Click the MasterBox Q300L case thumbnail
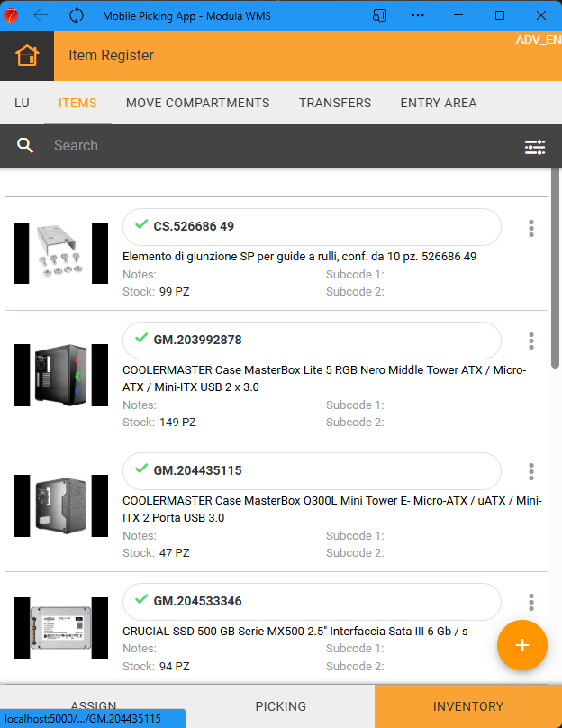 point(60,505)
